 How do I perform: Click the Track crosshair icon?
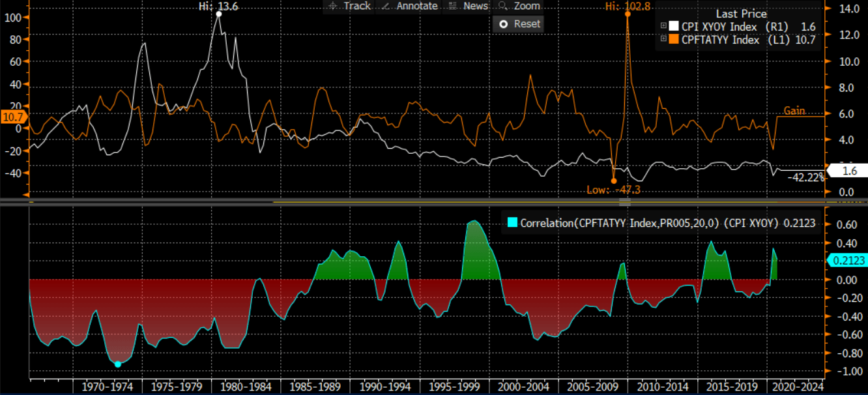[332, 6]
